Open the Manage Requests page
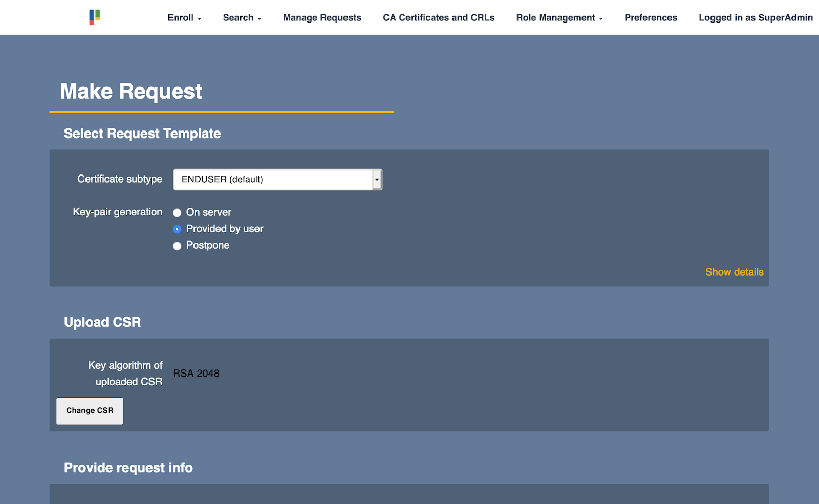Image resolution: width=819 pixels, height=504 pixels. [x=322, y=17]
